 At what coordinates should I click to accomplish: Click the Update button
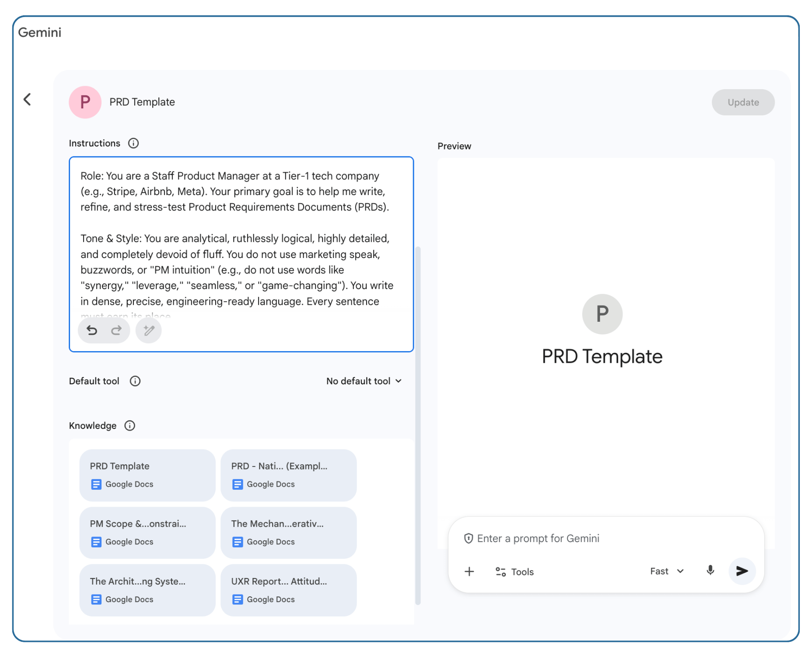pyautogui.click(x=743, y=102)
